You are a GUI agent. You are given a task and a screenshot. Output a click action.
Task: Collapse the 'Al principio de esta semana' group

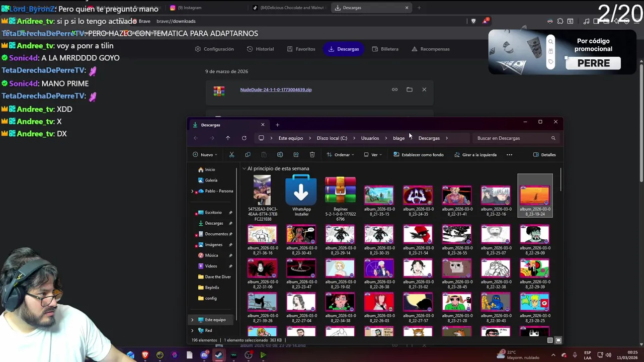245,169
